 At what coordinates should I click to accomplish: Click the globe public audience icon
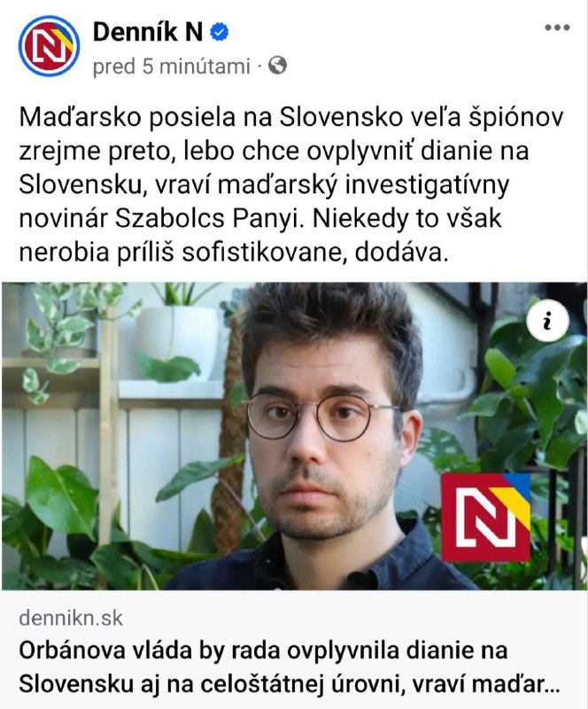pos(277,66)
